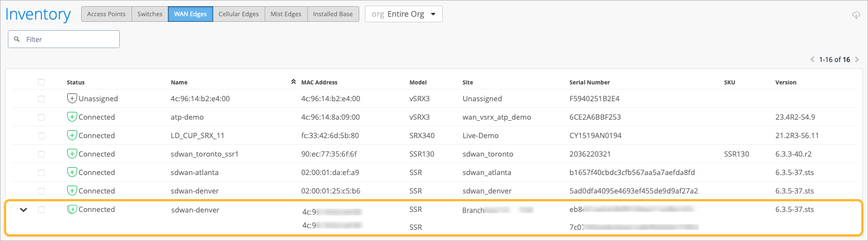Toggle the select-all checkbox in table header
This screenshot has height=241, width=868.
(x=41, y=82)
